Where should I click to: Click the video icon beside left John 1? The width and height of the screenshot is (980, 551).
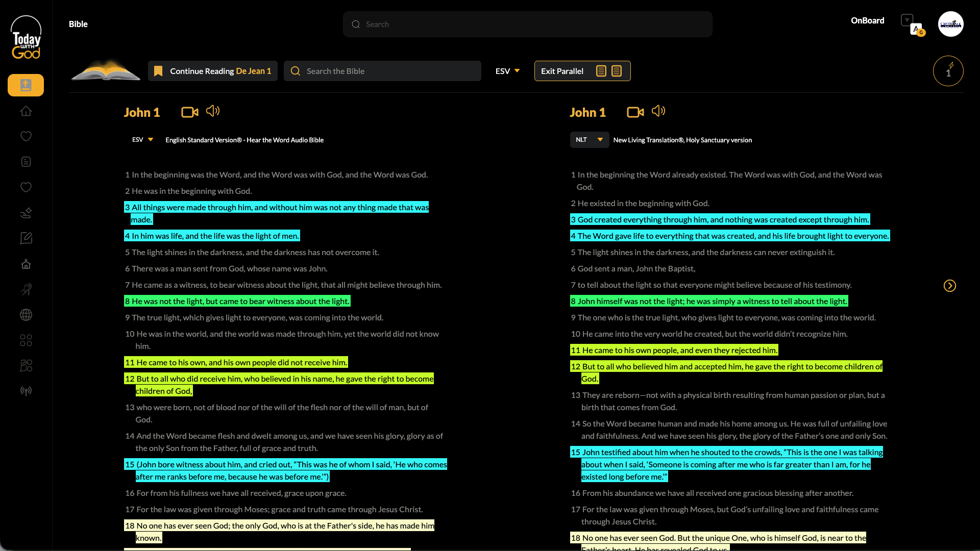coord(190,112)
